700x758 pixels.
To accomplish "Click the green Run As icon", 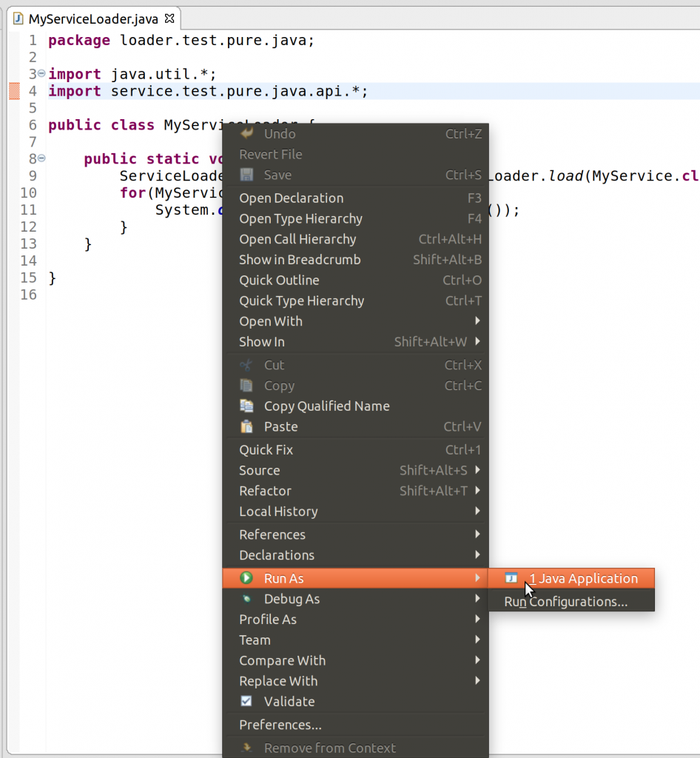I will pos(246,578).
